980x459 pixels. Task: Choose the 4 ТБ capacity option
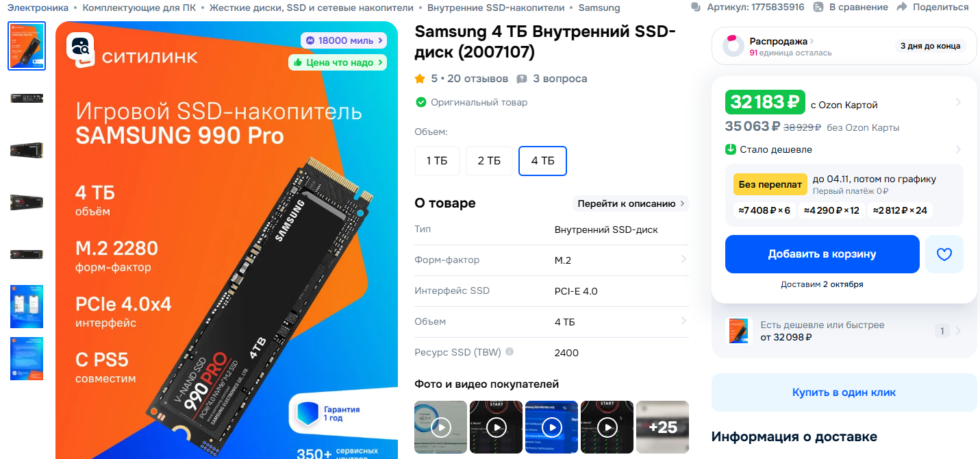coord(542,161)
